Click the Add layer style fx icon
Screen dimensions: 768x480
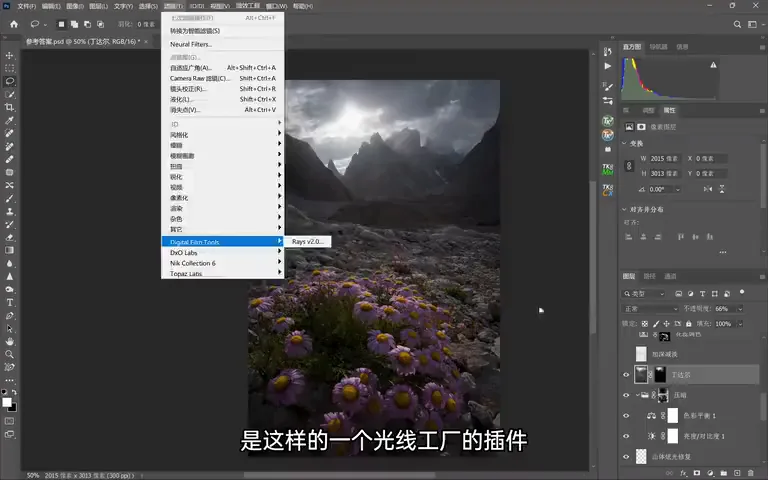684,473
